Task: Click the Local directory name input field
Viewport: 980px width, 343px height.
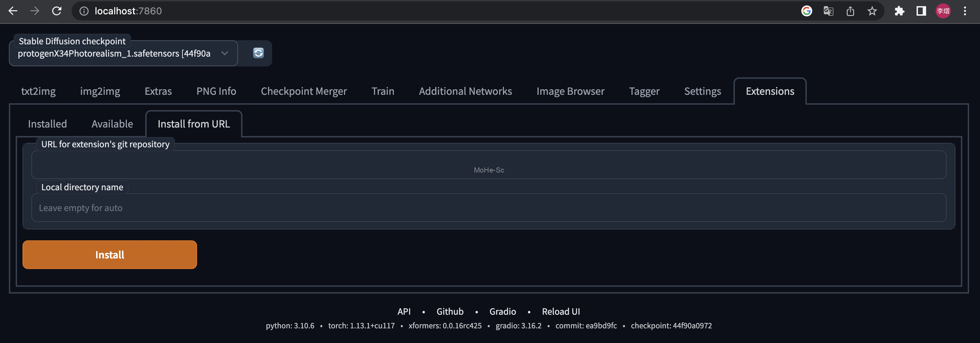Action: [x=489, y=208]
